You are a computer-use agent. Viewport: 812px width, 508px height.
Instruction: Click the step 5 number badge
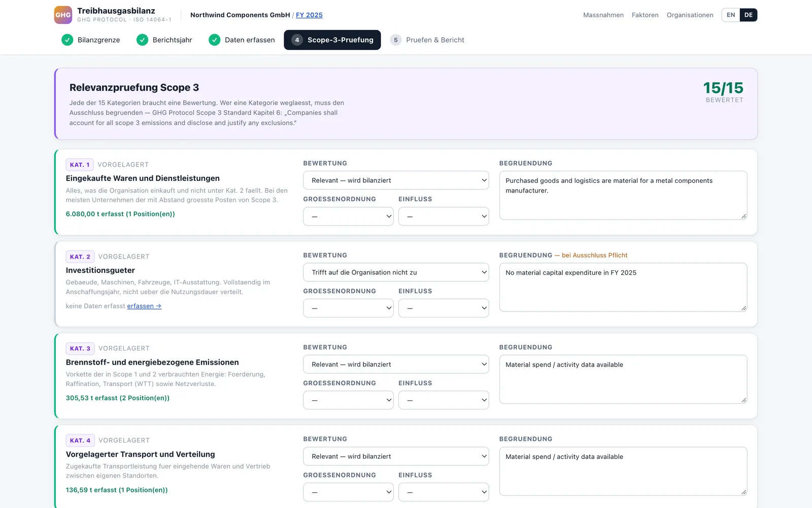pyautogui.click(x=396, y=40)
